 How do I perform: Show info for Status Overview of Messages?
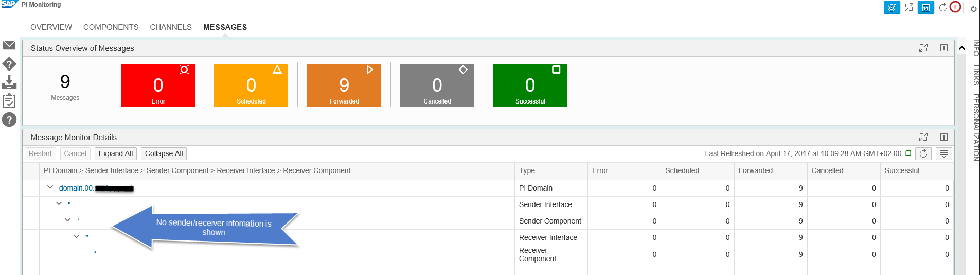[x=944, y=48]
